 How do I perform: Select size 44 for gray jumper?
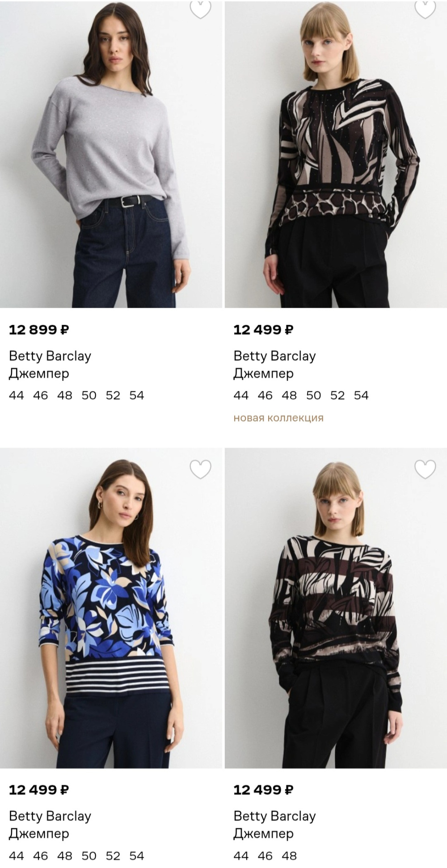point(17,395)
